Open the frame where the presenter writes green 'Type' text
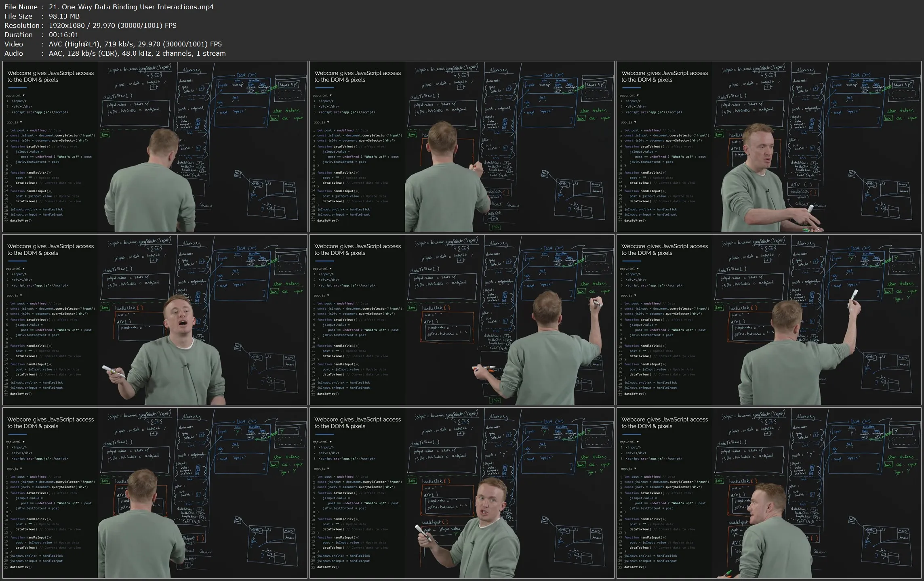Screen dimensions: 924x581 [462, 320]
